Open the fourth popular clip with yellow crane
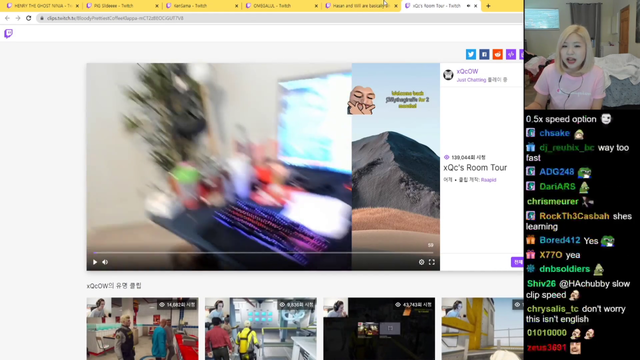 482,329
